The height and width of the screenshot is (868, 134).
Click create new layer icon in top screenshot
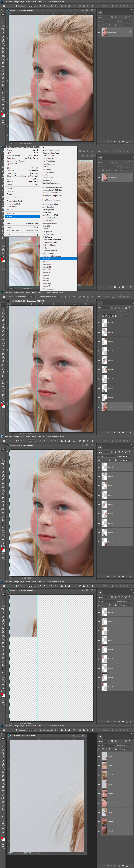(x=127, y=142)
